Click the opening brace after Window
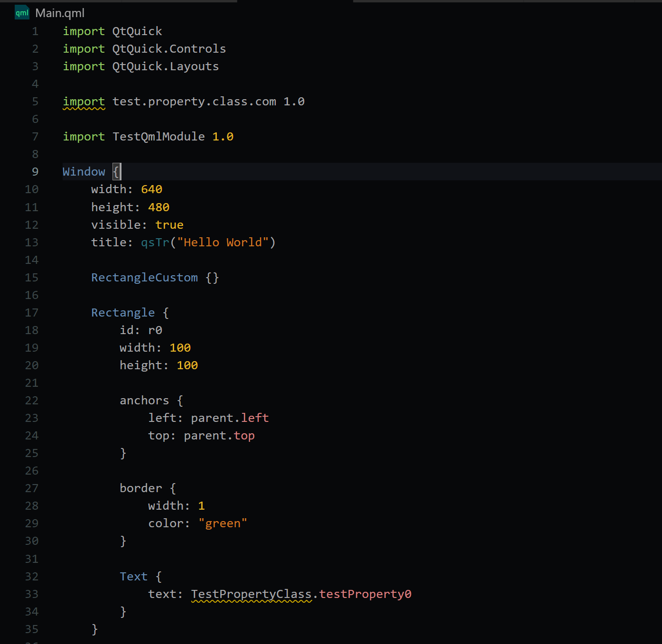The height and width of the screenshot is (644, 662). 116,172
